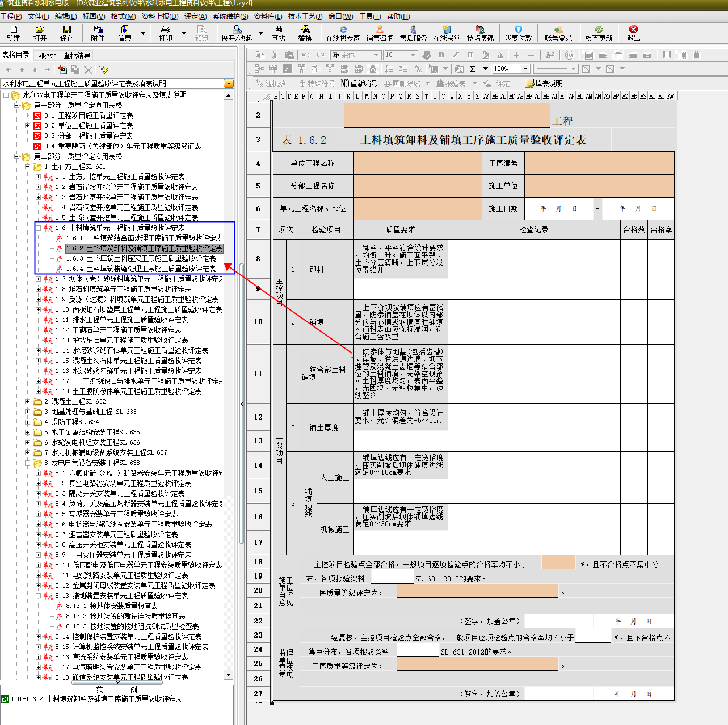Click 工序编号 orange input cell
This screenshot has width=728, height=725.
click(599, 163)
